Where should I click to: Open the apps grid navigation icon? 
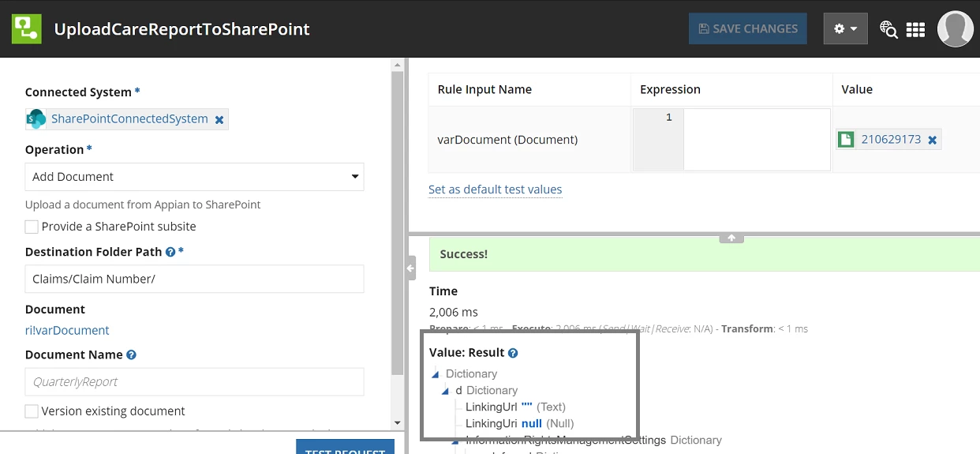915,29
